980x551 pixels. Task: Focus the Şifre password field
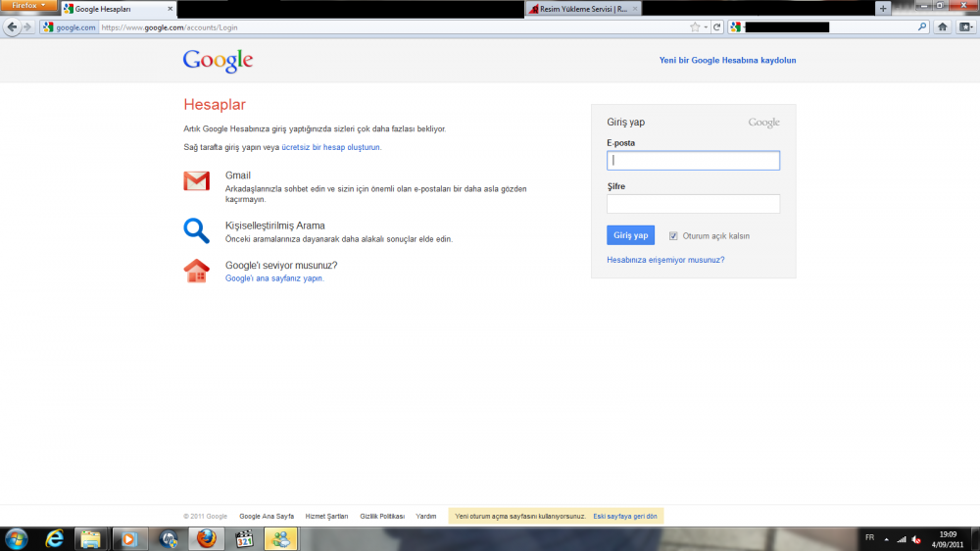pyautogui.click(x=693, y=203)
